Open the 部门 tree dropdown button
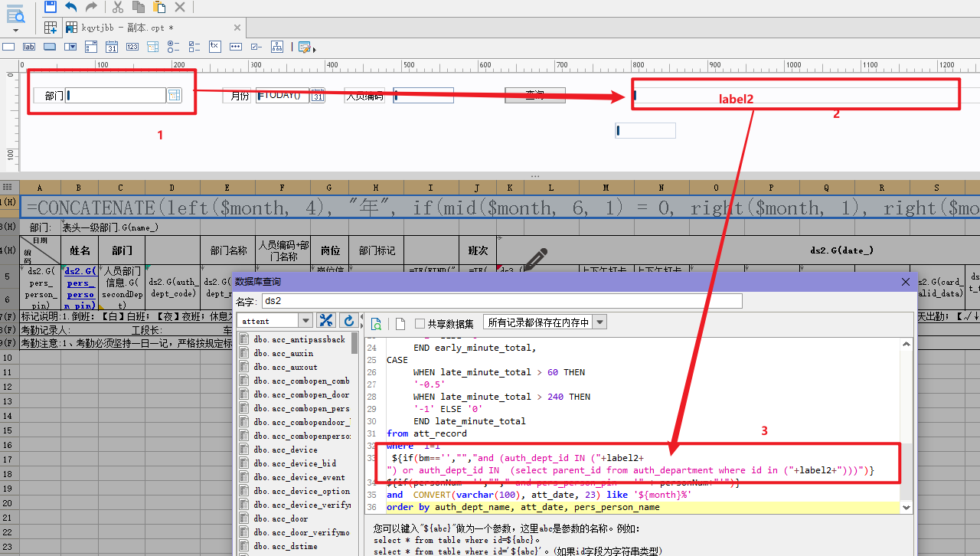This screenshot has width=980, height=556. (175, 95)
